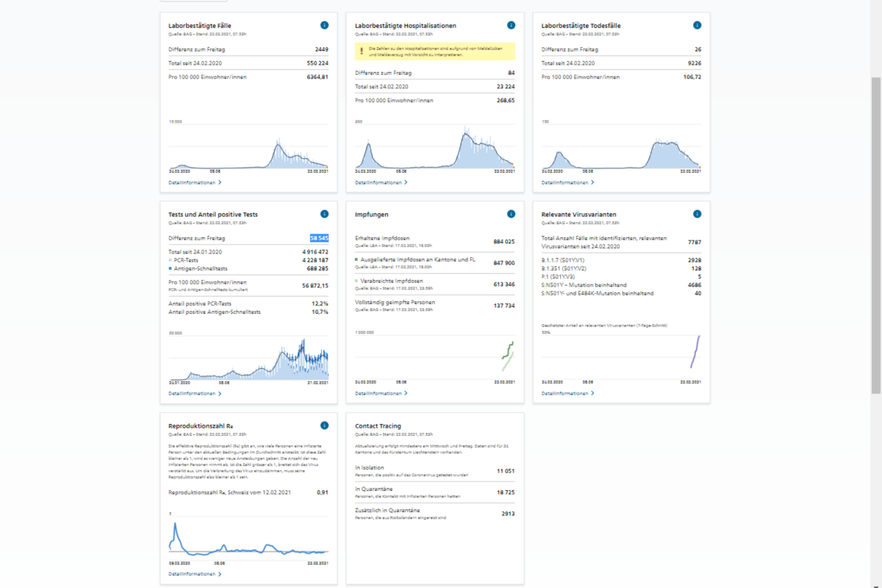Open Detailinformationen link under Tests chart
This screenshot has height=588, width=882.
click(195, 393)
